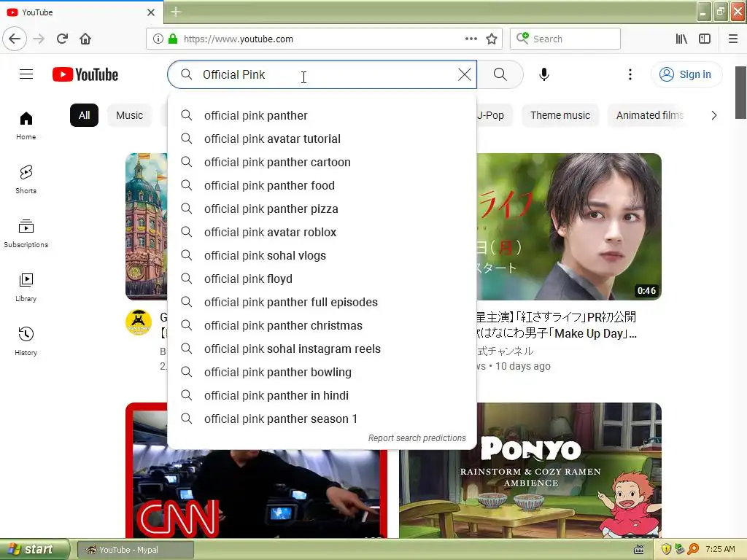The image size is (747, 560).
Task: Open the browser library icon
Action: 681,39
